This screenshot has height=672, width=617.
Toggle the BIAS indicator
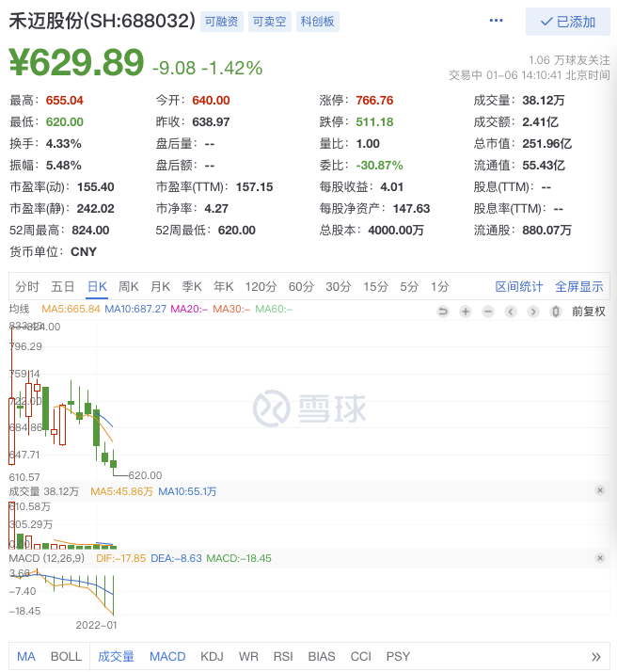click(322, 657)
